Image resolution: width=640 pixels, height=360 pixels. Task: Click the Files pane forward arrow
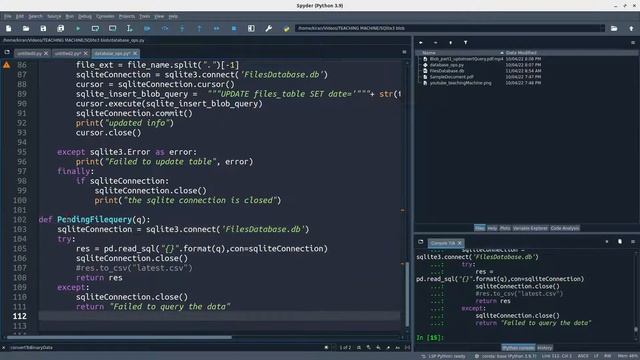tap(436, 42)
